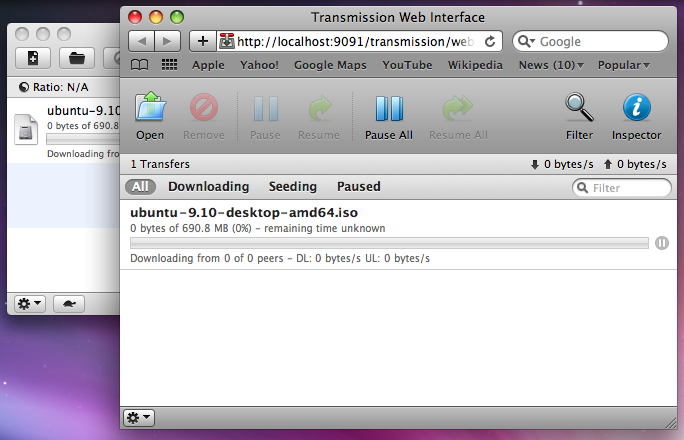Open the web interface gear settings menu
Image resolution: width=684 pixels, height=440 pixels.
(x=139, y=418)
